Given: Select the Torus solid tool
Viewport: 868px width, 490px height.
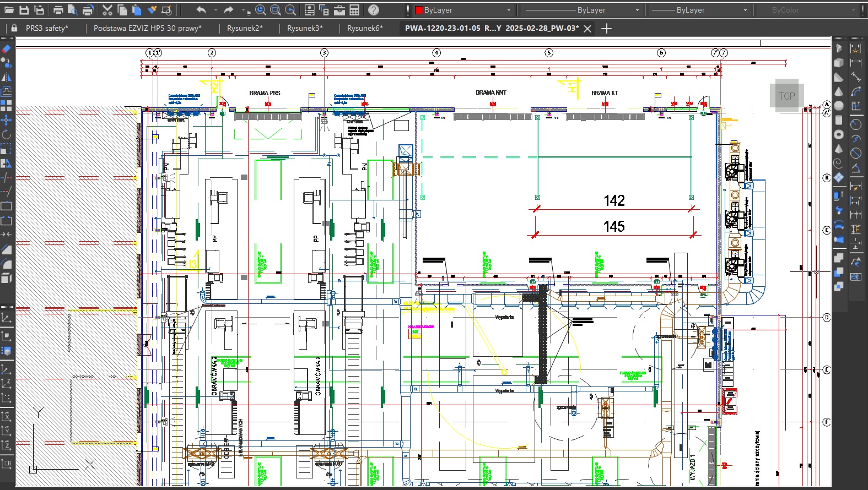Looking at the screenshot, I should click(838, 134).
